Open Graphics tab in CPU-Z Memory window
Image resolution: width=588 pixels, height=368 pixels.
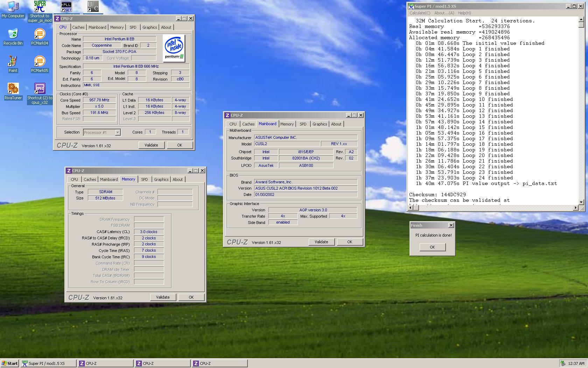point(161,179)
